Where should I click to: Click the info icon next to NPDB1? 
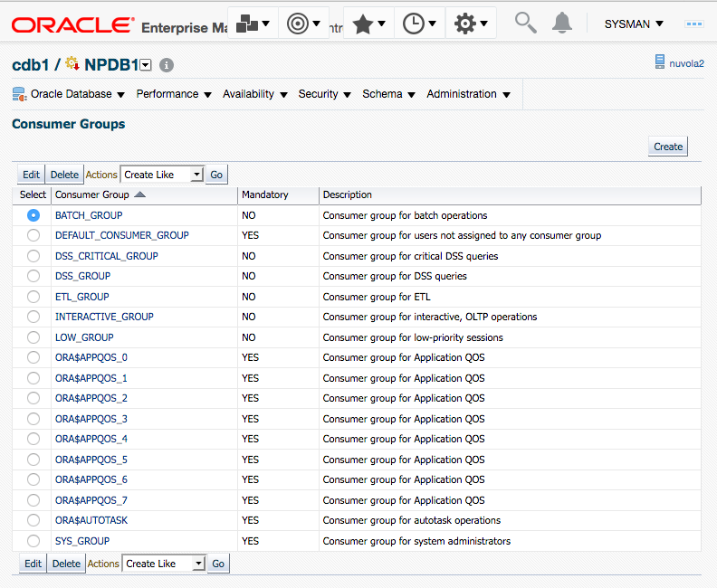coord(167,65)
